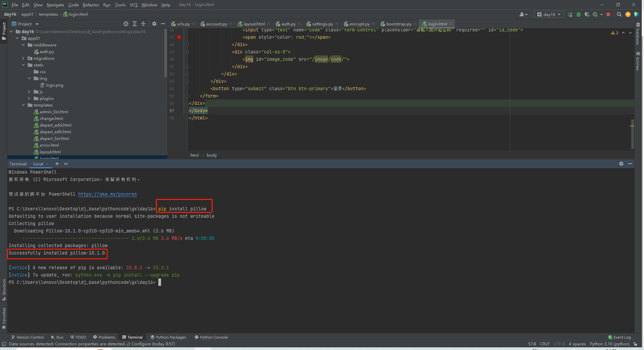Screen dimensions: 644x350
Task: Rerun the day16 configuration
Action: point(570,14)
